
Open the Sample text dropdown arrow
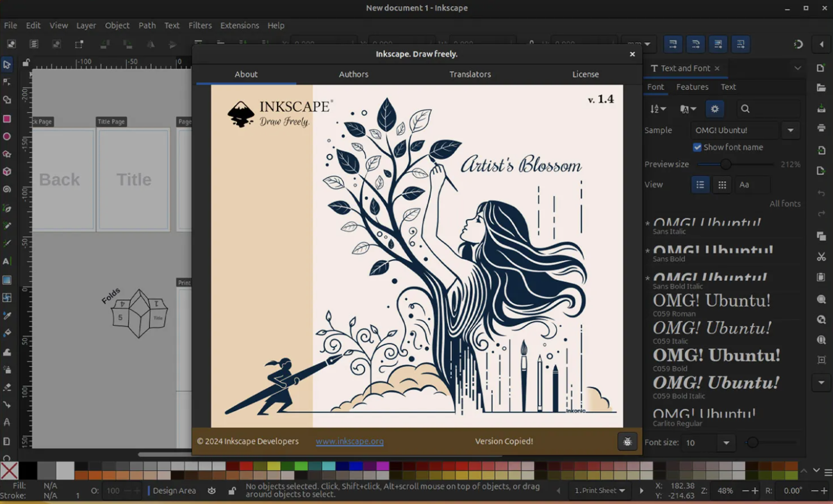tap(790, 130)
